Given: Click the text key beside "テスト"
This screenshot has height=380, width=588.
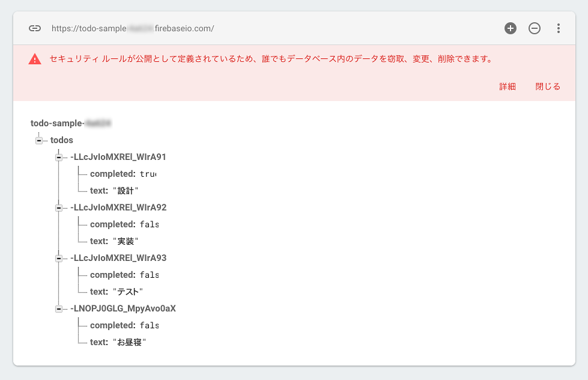Looking at the screenshot, I should pos(99,292).
